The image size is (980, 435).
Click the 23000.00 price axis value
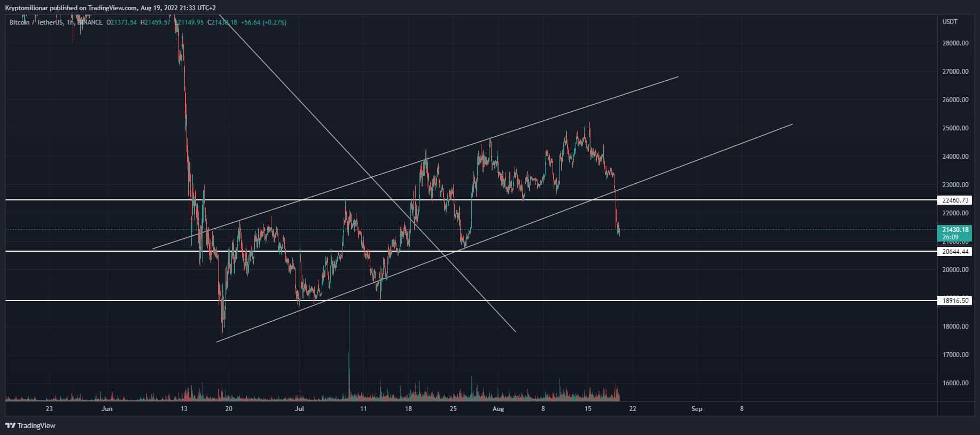pos(955,185)
